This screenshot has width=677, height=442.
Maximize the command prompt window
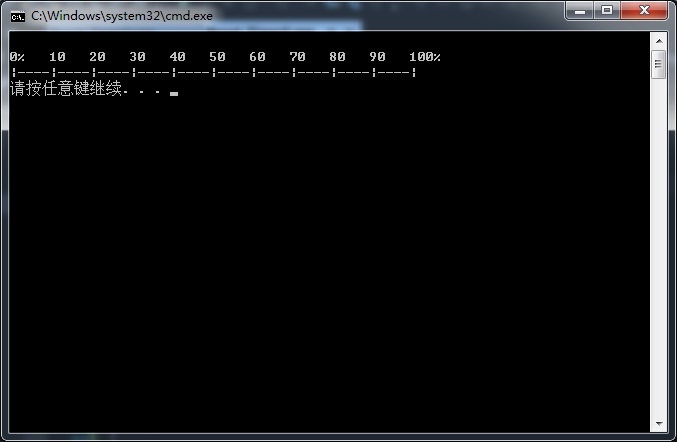607,10
